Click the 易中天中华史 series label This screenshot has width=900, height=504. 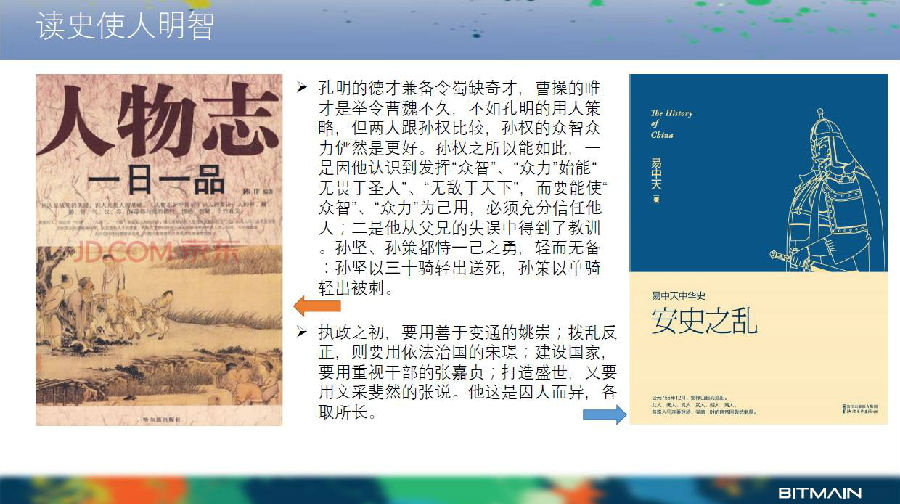pos(681,296)
